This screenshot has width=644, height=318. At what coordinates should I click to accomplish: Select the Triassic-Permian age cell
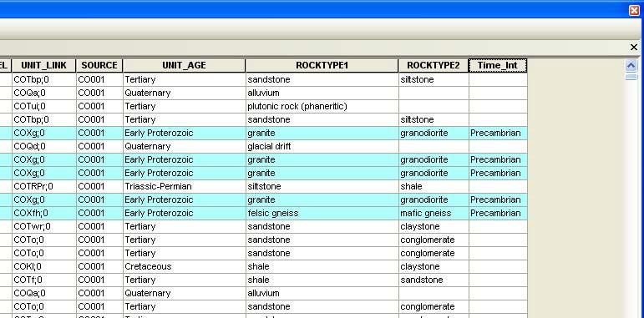(x=184, y=186)
